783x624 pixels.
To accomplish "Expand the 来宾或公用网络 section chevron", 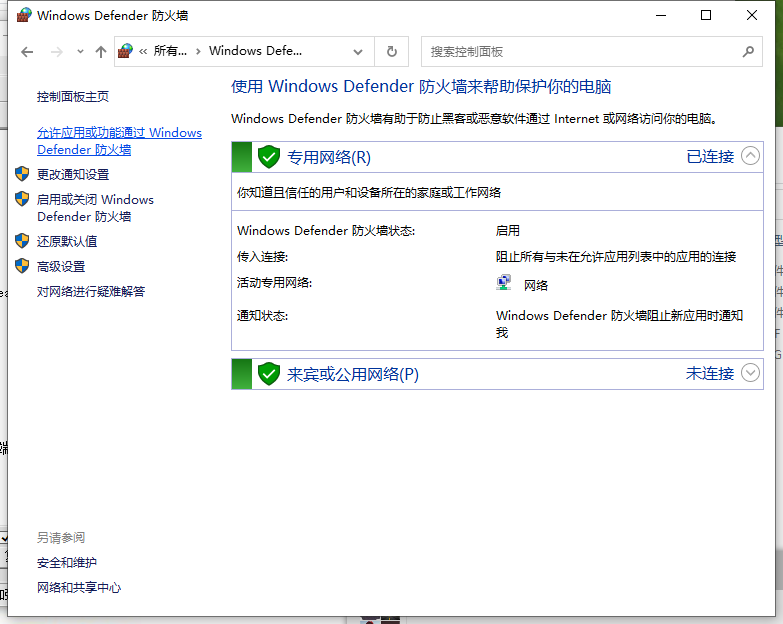I will (x=751, y=373).
